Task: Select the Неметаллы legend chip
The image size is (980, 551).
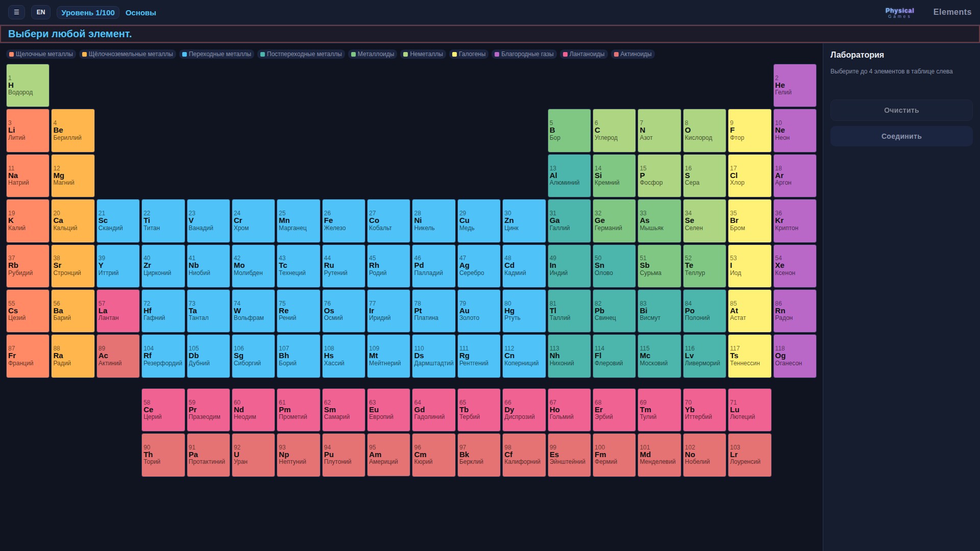Action: click(x=423, y=54)
